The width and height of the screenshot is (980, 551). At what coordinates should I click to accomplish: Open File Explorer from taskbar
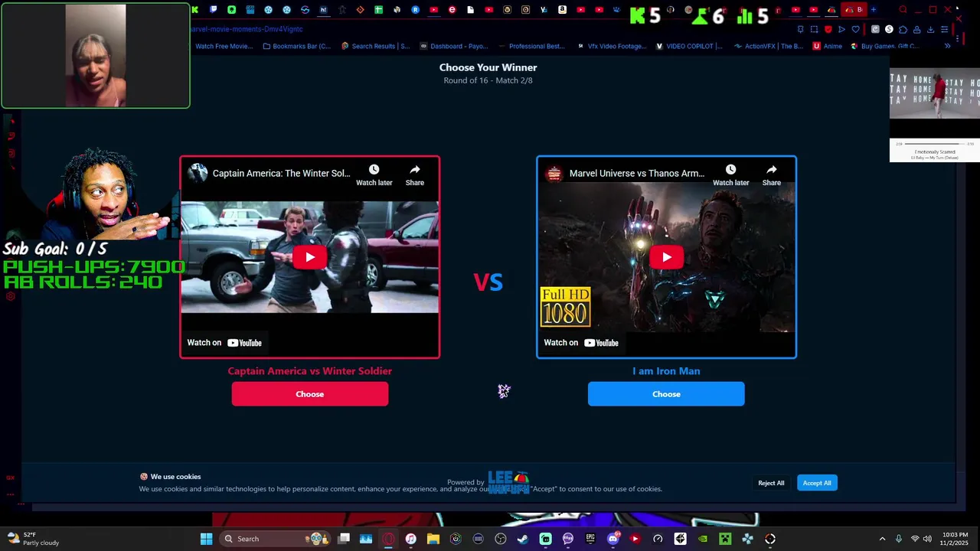433,539
